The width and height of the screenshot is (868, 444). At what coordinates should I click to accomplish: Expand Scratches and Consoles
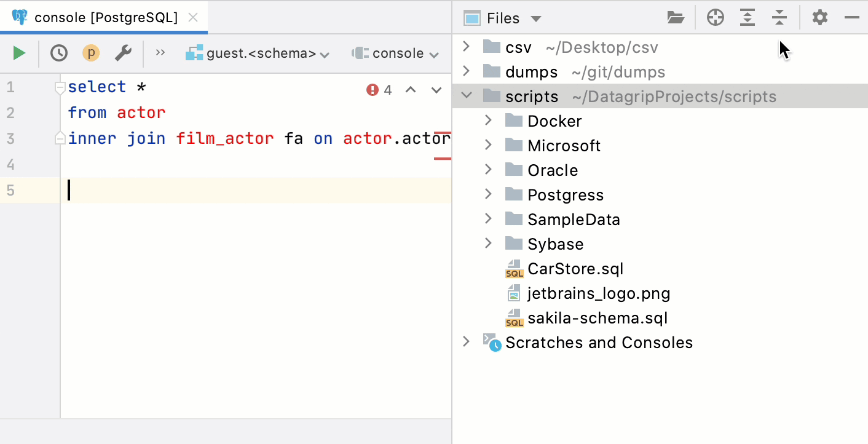pos(466,343)
